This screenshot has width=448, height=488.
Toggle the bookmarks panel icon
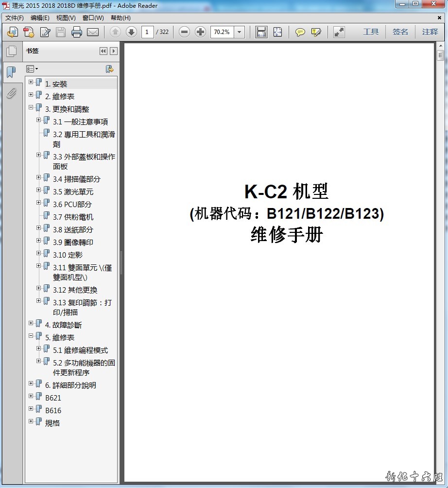(x=11, y=72)
